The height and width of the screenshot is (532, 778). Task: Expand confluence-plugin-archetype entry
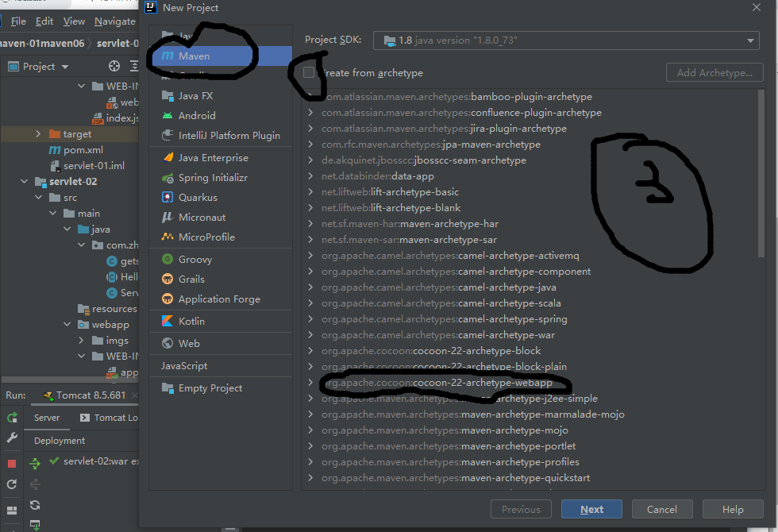tap(310, 113)
